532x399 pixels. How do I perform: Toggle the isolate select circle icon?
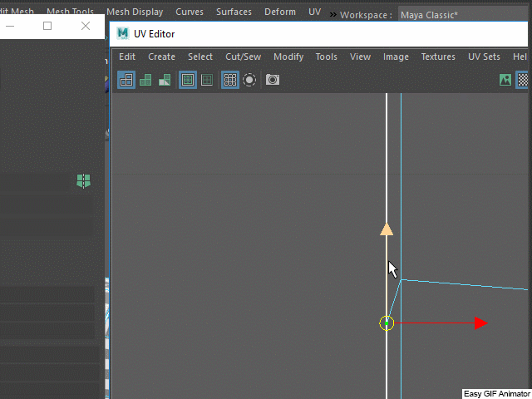tap(249, 80)
